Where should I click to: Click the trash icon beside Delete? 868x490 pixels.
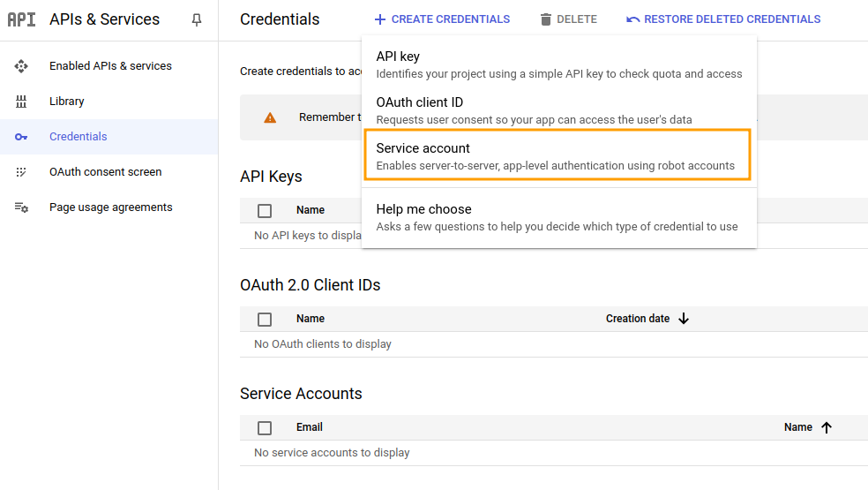tap(546, 19)
